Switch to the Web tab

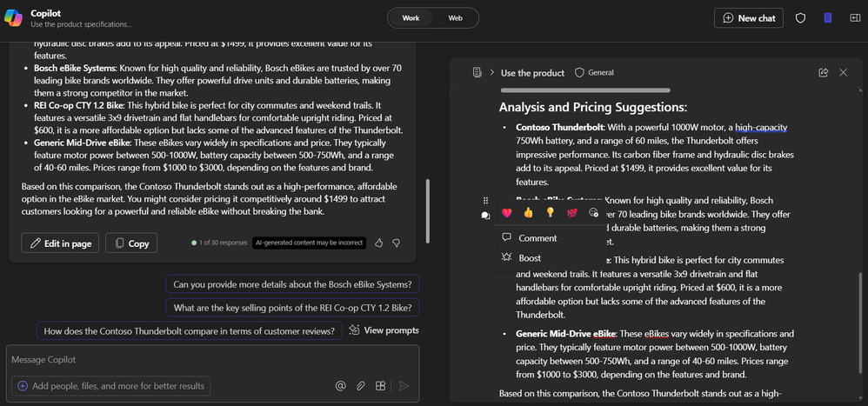coord(455,18)
